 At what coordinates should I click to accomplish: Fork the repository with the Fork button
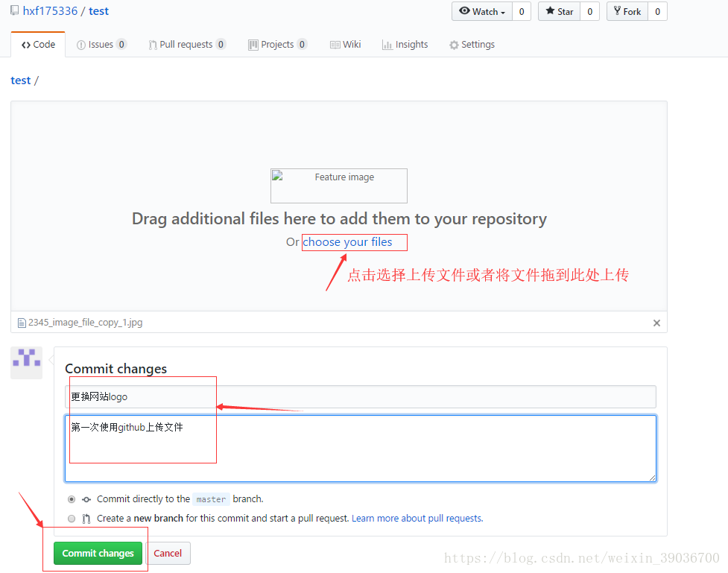[x=627, y=12]
